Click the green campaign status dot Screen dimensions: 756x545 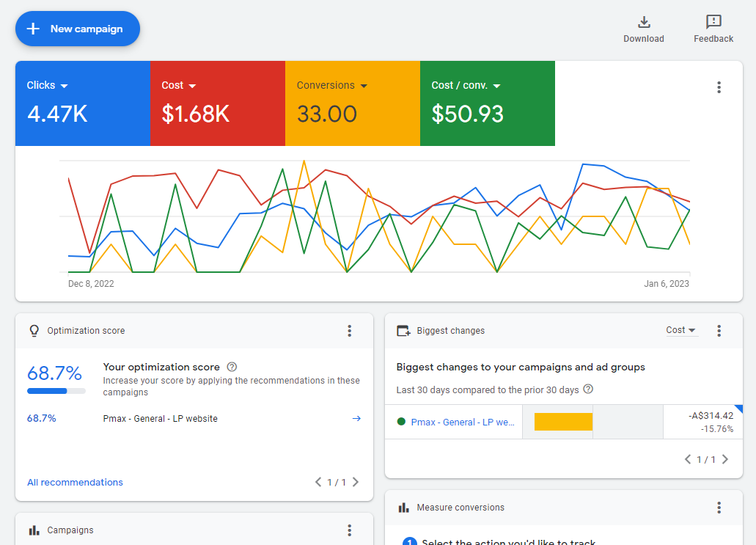coord(401,422)
